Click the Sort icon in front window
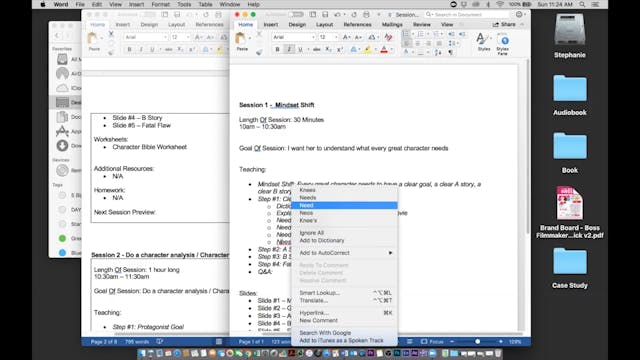This screenshot has width=640, height=360. (438, 53)
